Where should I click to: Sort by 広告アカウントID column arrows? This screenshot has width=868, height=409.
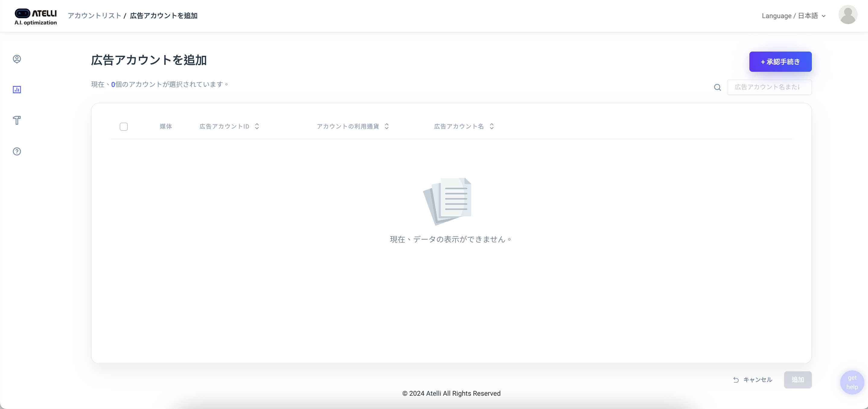[x=257, y=126]
